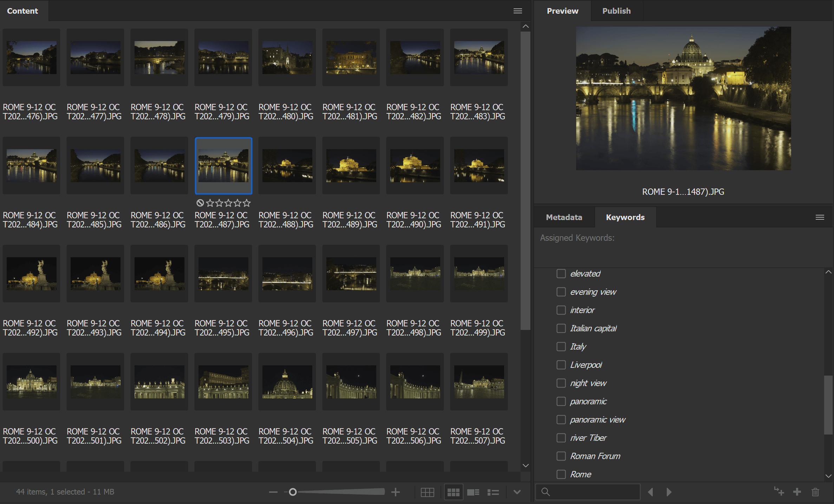This screenshot has height=504, width=834.
Task: Switch to list view mode
Action: click(493, 492)
